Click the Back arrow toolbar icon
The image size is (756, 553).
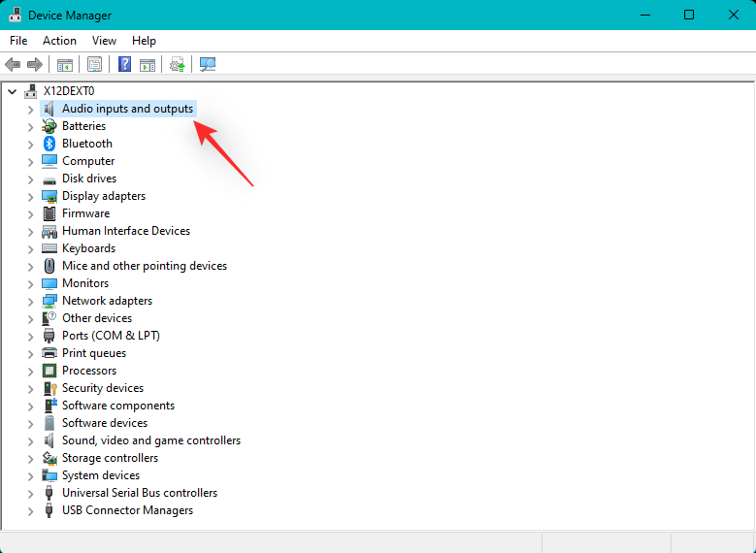pos(13,64)
